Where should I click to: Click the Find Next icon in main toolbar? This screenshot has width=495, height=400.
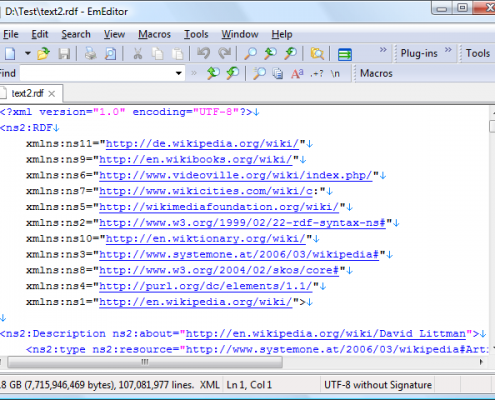[291, 53]
